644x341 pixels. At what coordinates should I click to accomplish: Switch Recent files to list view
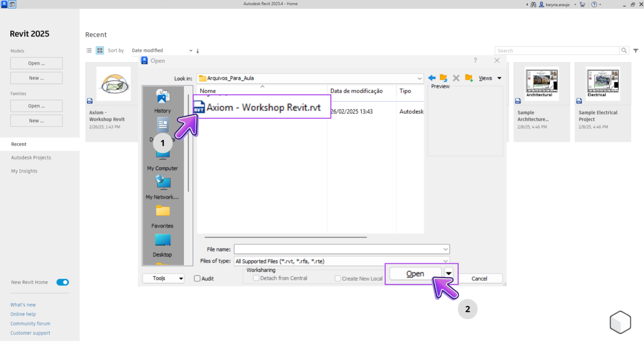pyautogui.click(x=89, y=50)
